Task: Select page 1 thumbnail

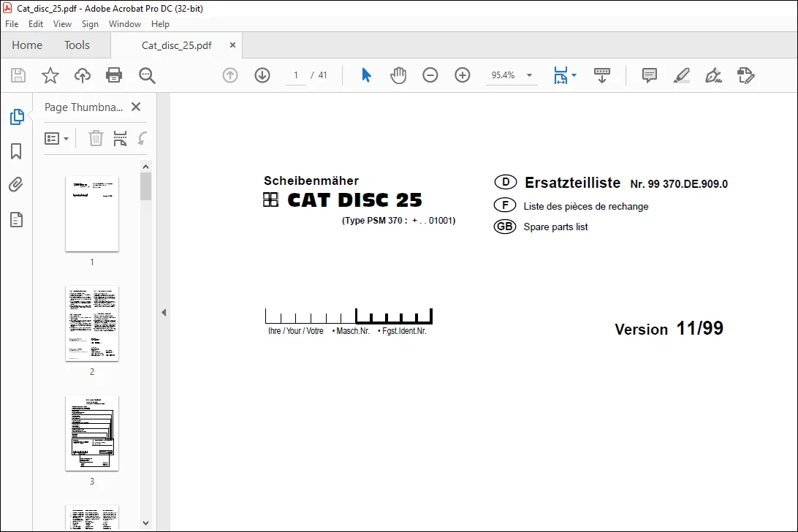Action: coord(92,214)
